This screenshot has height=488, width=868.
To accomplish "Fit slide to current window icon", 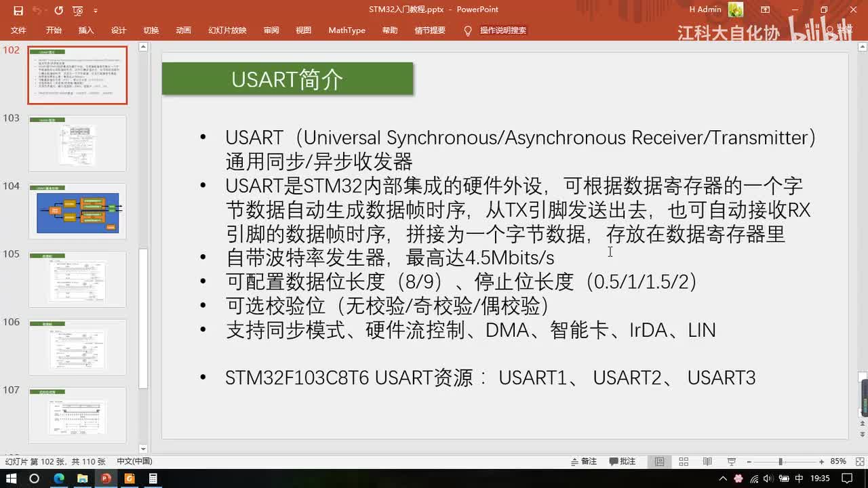I will [x=859, y=462].
